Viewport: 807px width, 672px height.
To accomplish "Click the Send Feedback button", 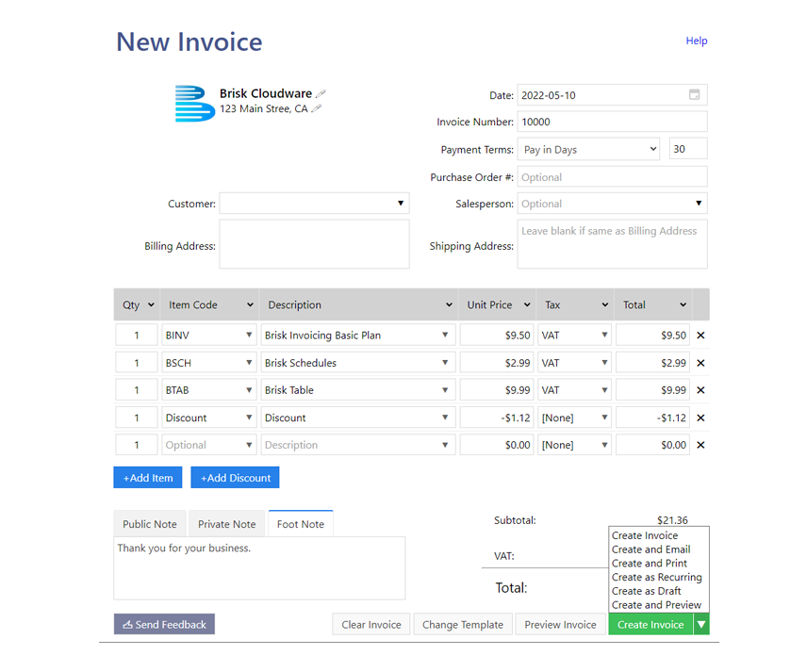I will [164, 624].
